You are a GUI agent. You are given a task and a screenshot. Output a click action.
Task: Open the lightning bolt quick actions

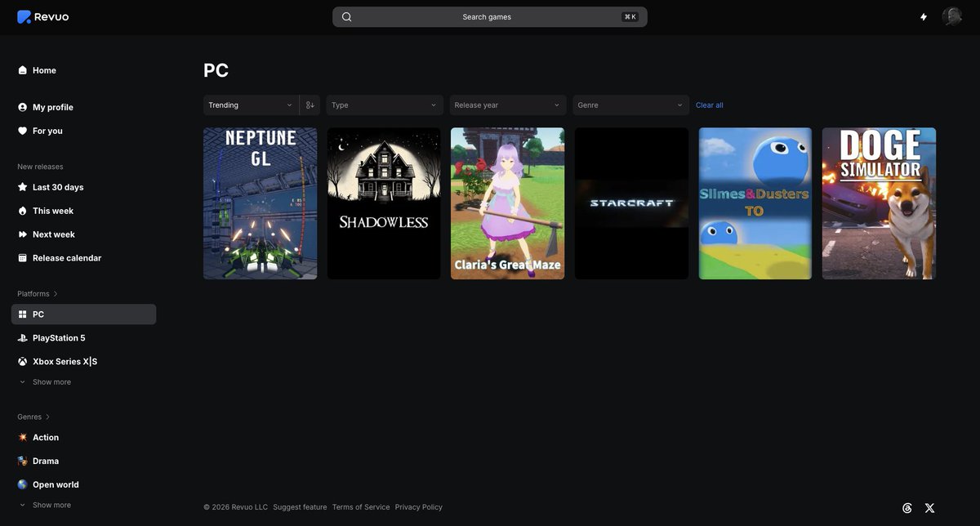coord(924,16)
